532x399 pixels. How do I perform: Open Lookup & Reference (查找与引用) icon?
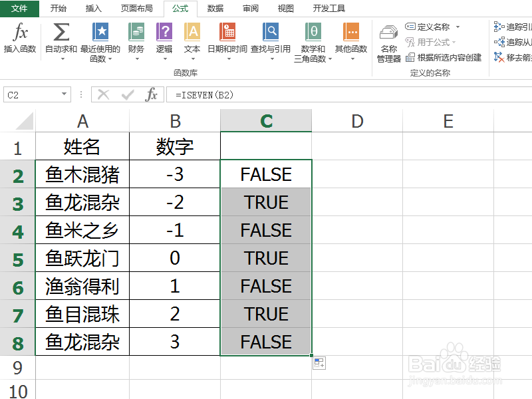coord(271,32)
